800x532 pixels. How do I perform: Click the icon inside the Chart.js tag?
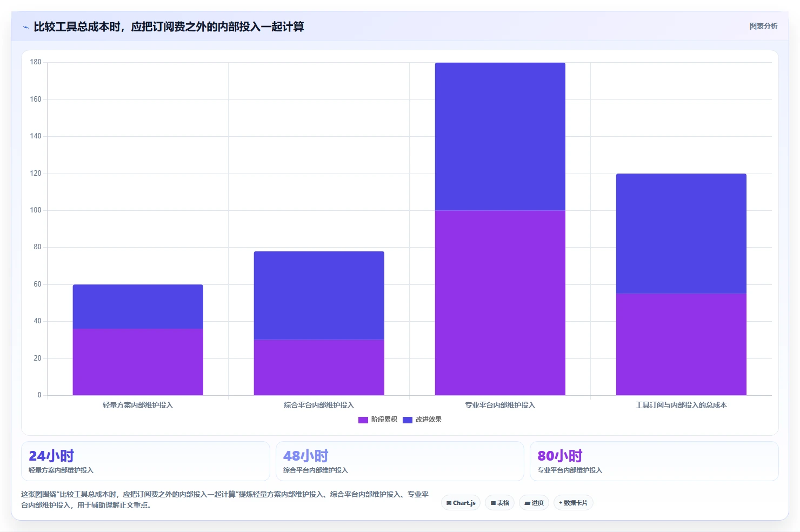click(x=449, y=503)
